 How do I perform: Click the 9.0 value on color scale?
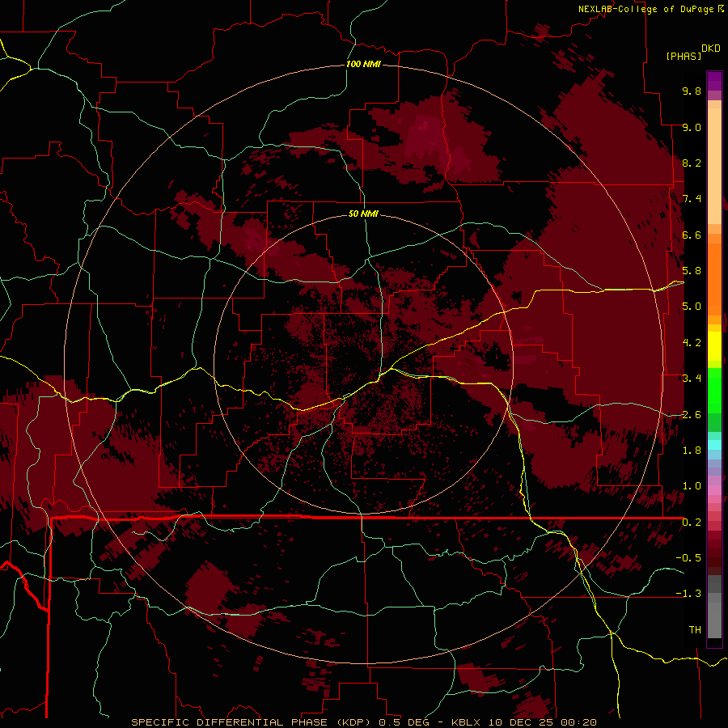tap(692, 127)
